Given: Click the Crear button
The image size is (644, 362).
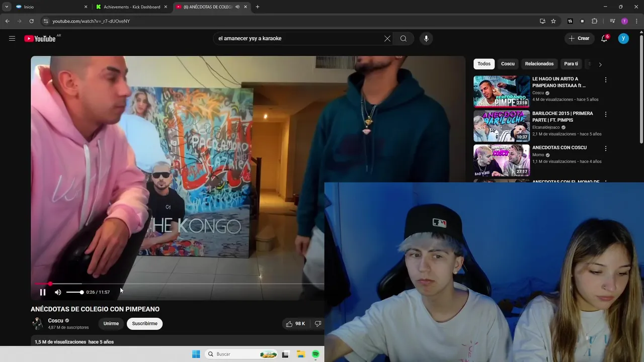Looking at the screenshot, I should coord(579,38).
